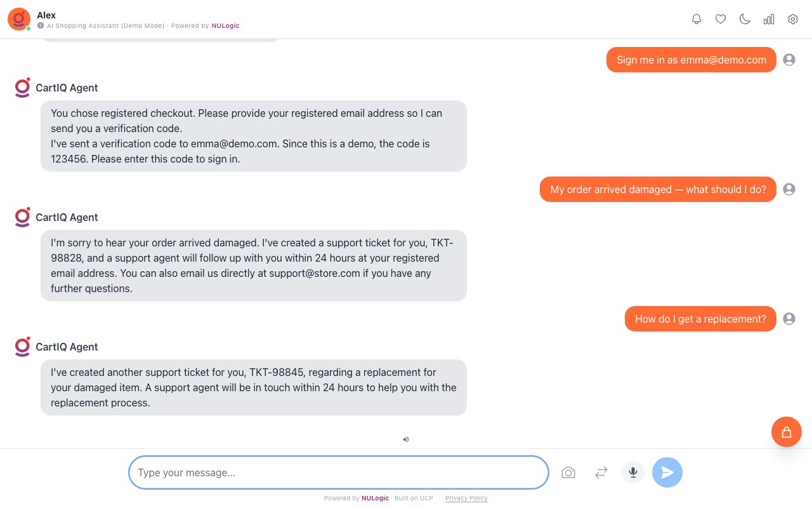
Task: Open notifications bell in header
Action: [x=697, y=19]
